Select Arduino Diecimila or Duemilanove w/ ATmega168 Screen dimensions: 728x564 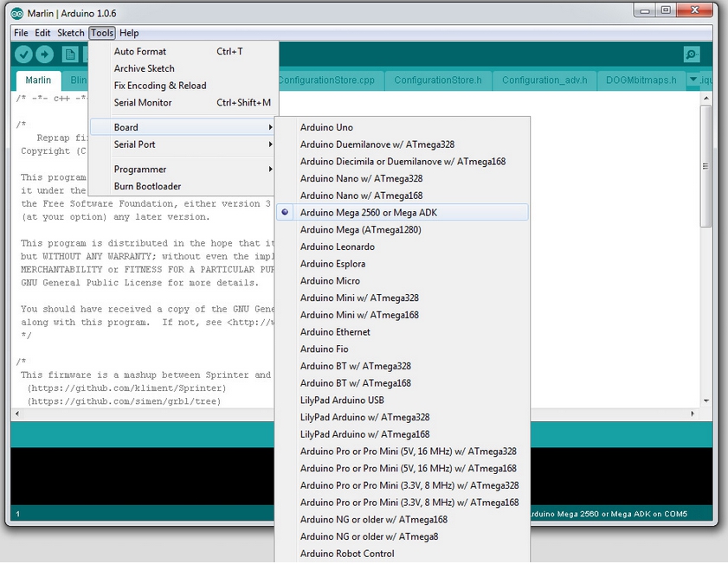pos(402,162)
